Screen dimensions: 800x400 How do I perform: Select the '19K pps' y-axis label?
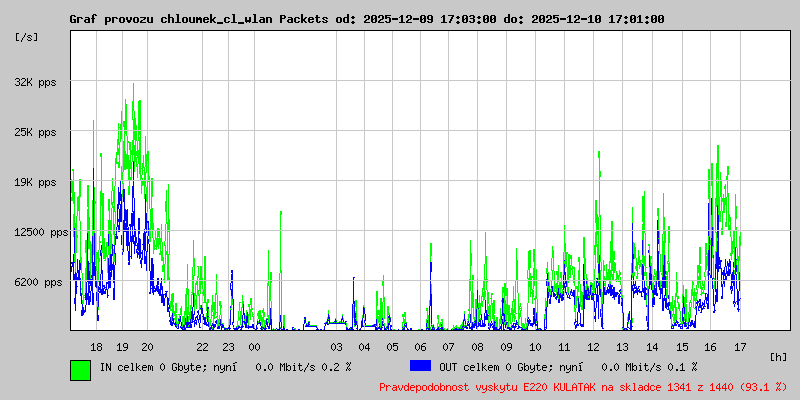tap(36, 182)
